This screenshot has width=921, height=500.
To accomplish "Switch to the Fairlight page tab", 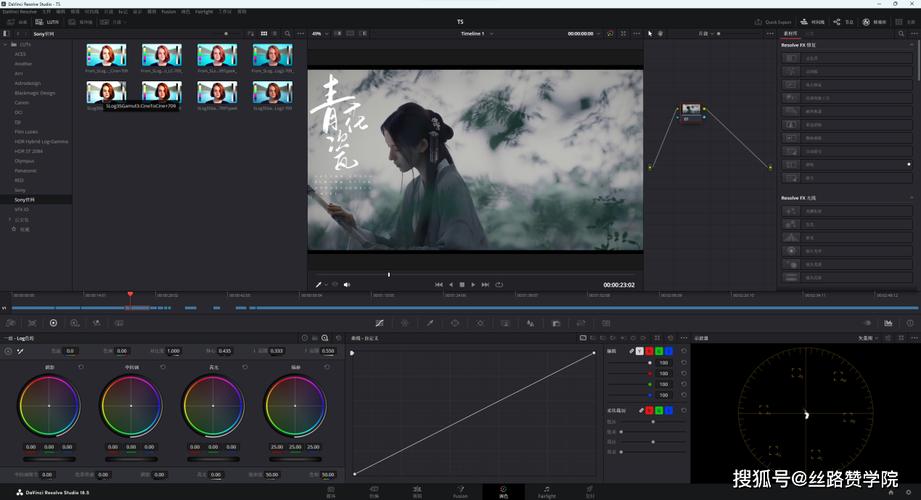I will (547, 492).
